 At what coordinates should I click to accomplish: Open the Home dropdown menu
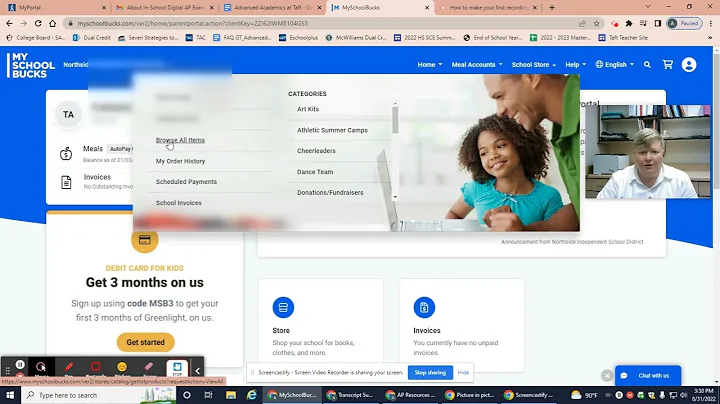pyautogui.click(x=430, y=65)
